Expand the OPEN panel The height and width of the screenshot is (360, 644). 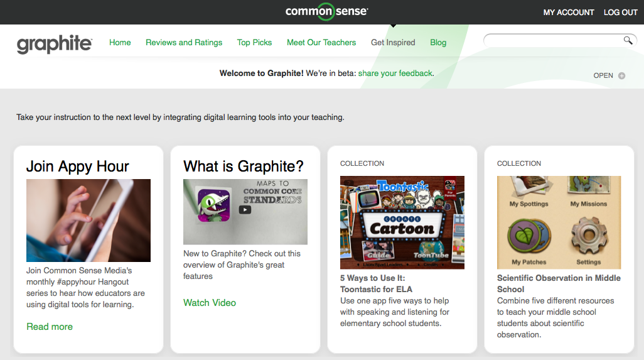click(x=609, y=75)
